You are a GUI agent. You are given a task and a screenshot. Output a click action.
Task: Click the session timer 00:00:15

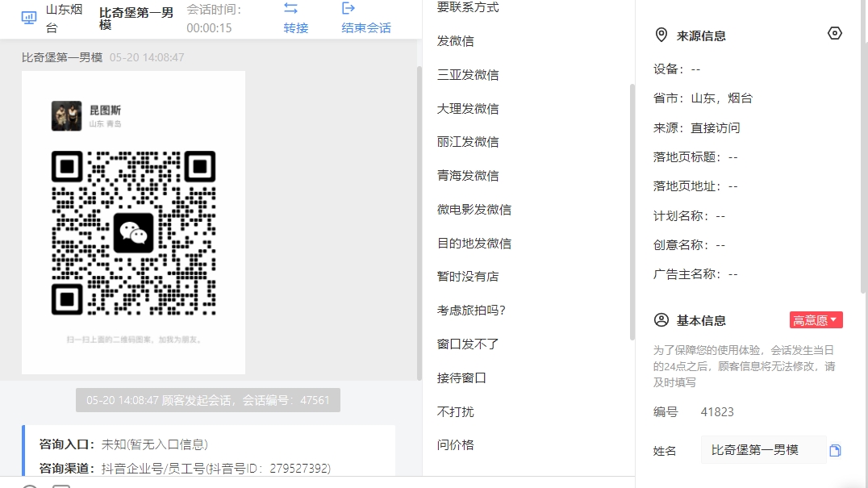[x=209, y=27]
